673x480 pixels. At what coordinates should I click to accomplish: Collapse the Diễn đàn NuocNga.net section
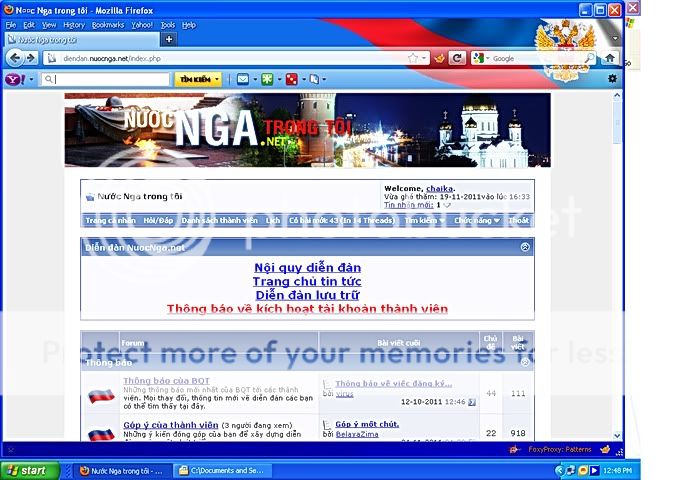[526, 247]
